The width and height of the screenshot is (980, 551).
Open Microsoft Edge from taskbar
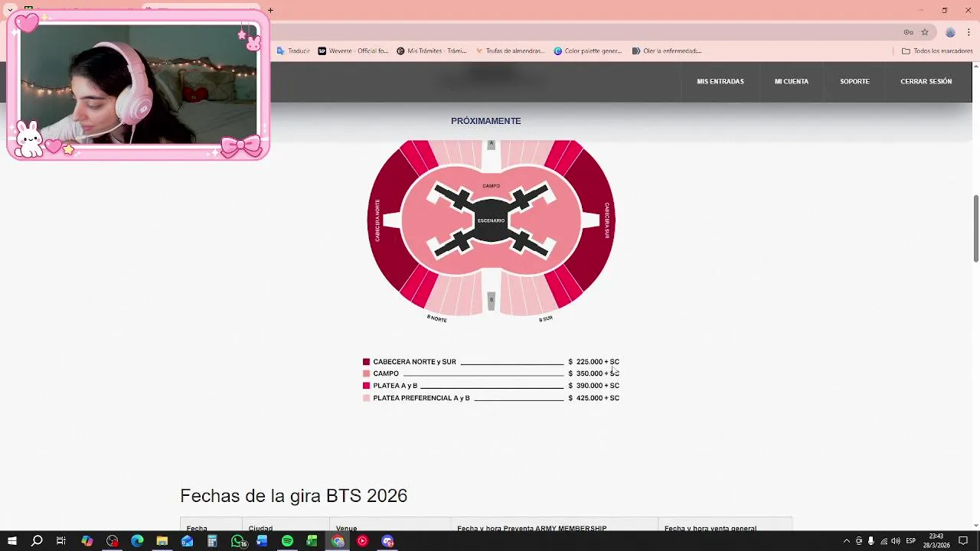[137, 541]
